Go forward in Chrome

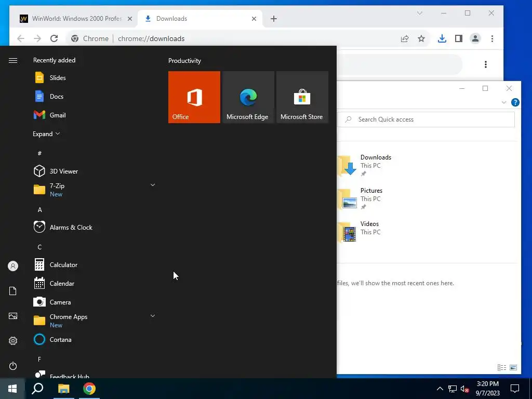click(x=37, y=38)
